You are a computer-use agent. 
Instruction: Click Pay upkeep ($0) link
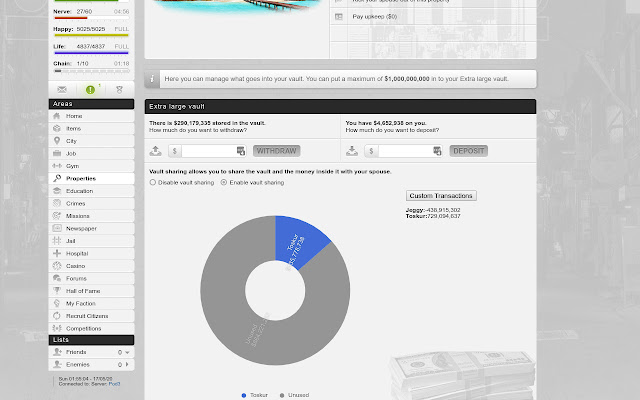point(375,17)
